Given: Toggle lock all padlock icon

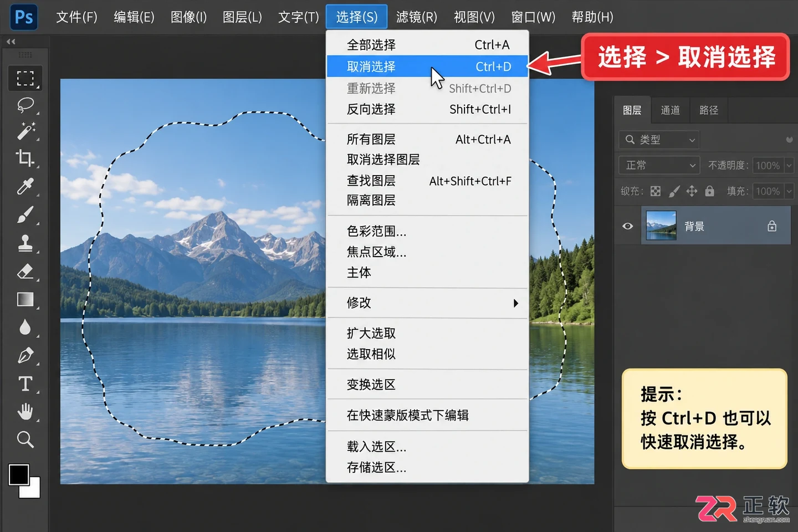Looking at the screenshot, I should point(709,191).
